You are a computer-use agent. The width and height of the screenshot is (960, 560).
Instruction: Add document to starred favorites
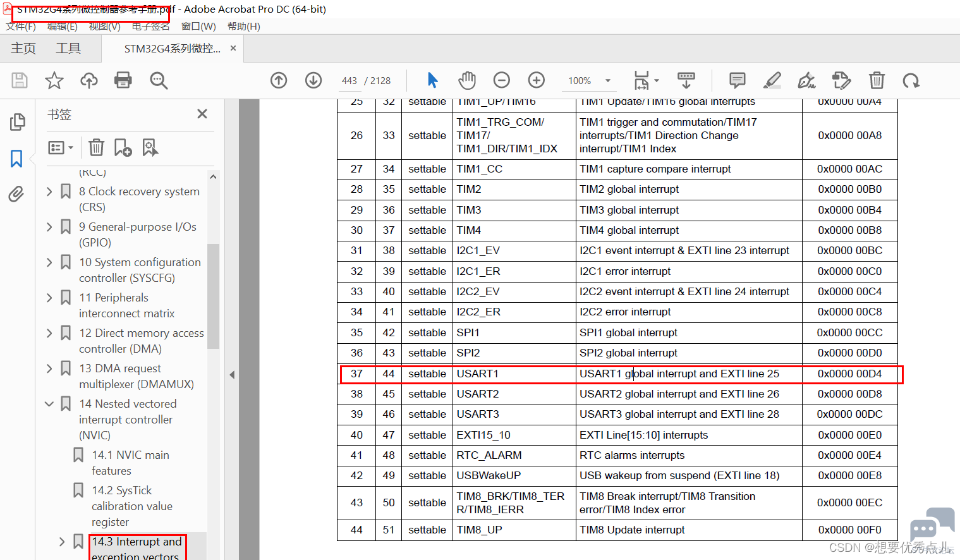(x=54, y=80)
